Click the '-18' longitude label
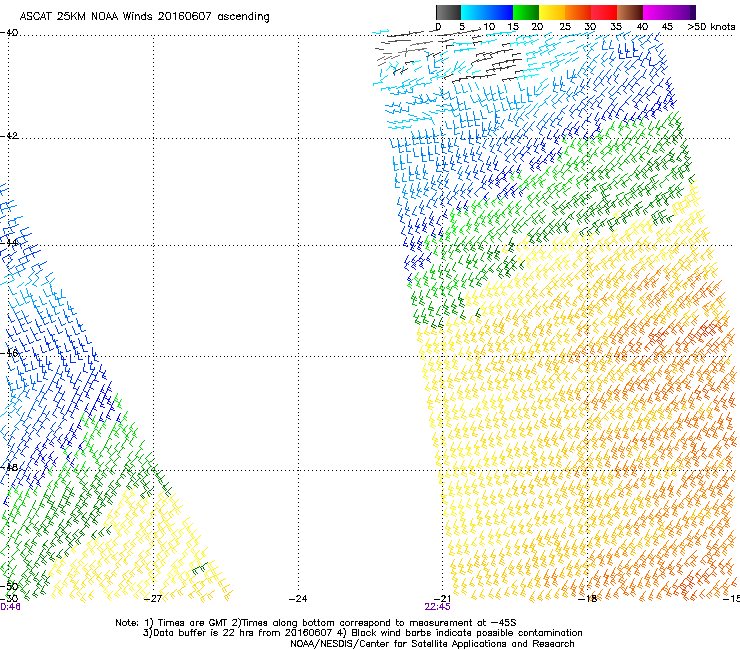This screenshot has height=650, width=740. (x=588, y=599)
